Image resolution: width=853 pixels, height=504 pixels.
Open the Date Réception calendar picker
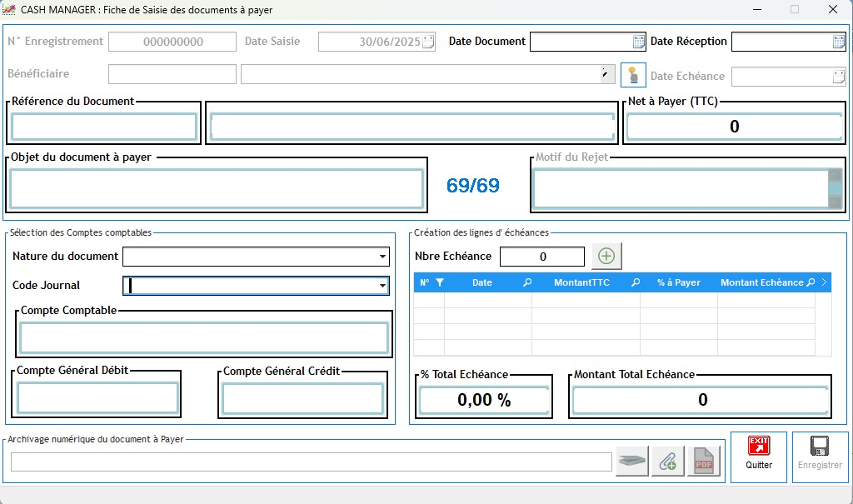839,42
